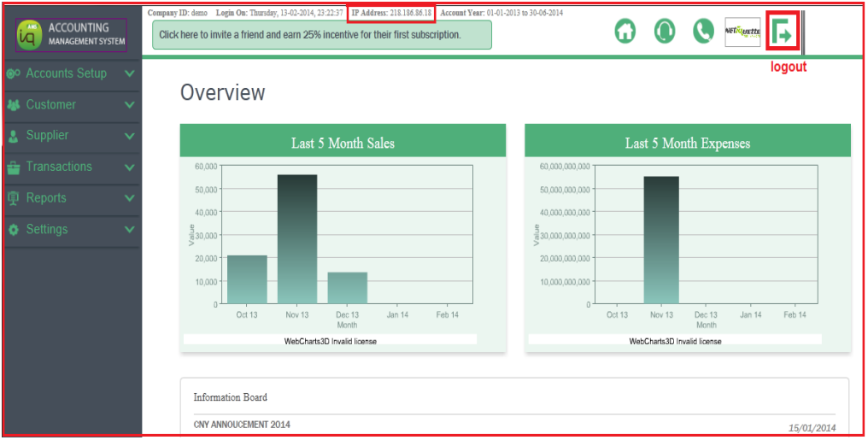Click the green logout arrow icon
The height and width of the screenshot is (440, 868).
click(x=783, y=33)
